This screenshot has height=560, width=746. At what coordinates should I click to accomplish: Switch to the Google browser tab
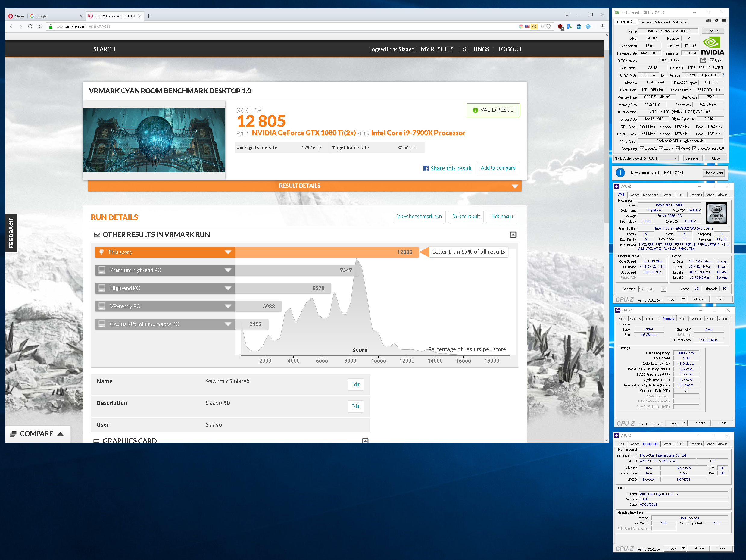pos(56,16)
